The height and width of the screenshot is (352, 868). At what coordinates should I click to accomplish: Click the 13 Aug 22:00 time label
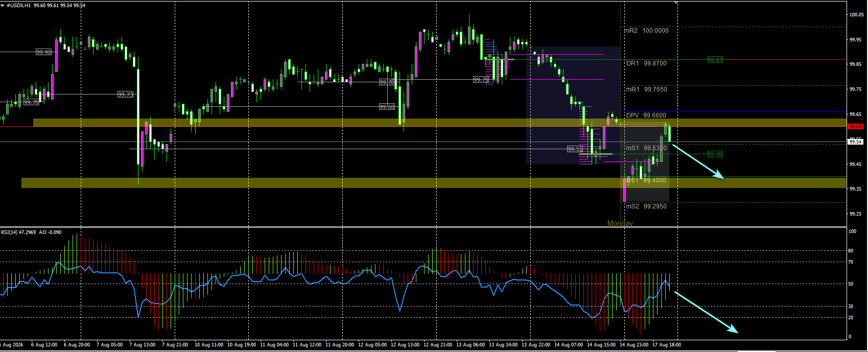coord(536,345)
